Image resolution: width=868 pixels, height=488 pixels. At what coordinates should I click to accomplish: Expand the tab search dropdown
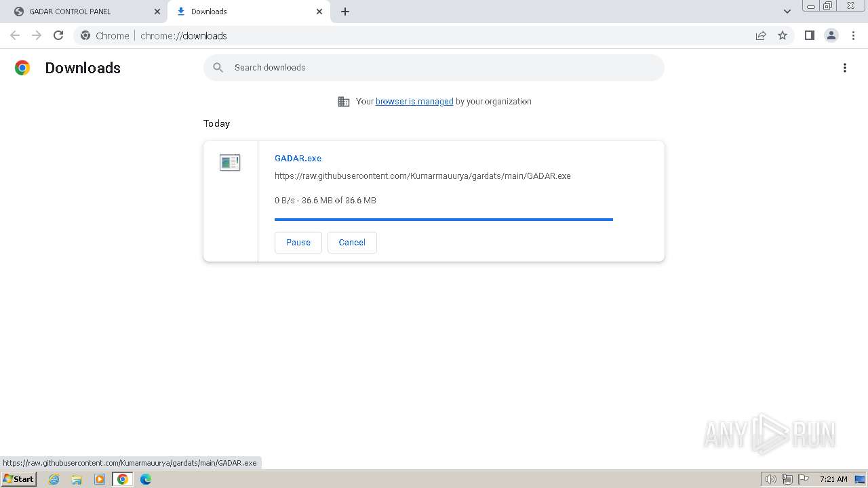tap(787, 12)
